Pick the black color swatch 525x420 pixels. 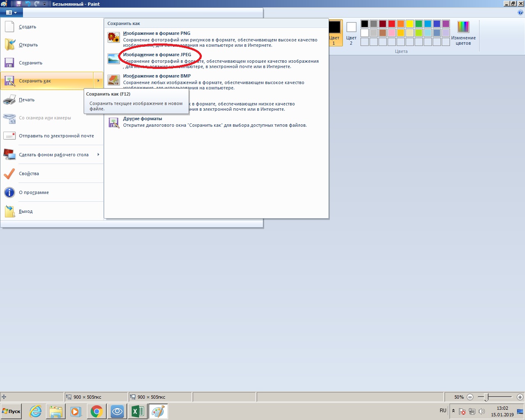[x=365, y=24]
